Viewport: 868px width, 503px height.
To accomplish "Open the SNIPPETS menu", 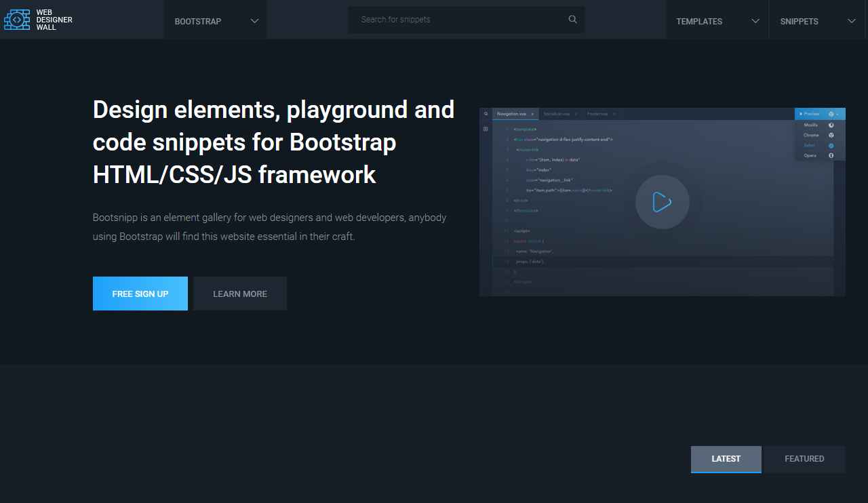I will point(818,20).
